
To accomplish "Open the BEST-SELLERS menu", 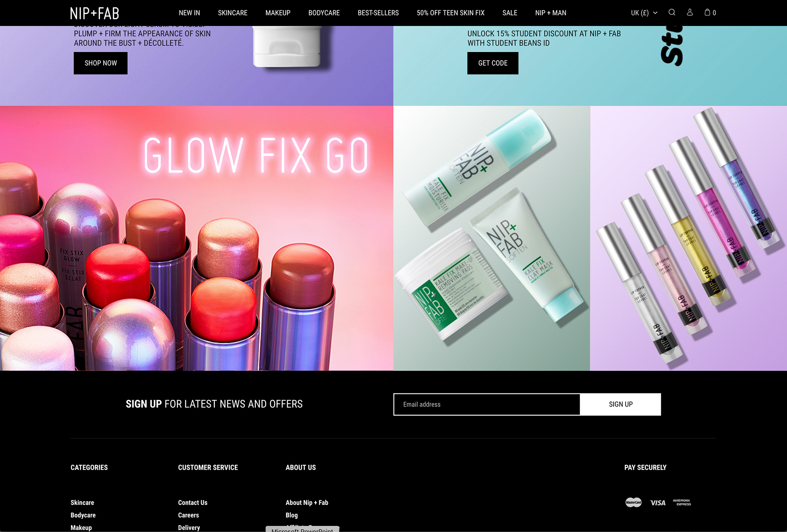I will [378, 13].
